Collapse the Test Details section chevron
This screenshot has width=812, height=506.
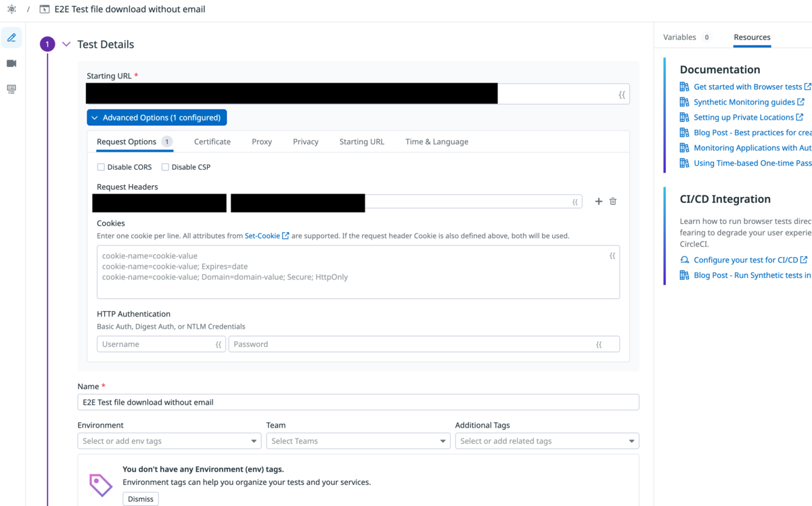(x=66, y=45)
